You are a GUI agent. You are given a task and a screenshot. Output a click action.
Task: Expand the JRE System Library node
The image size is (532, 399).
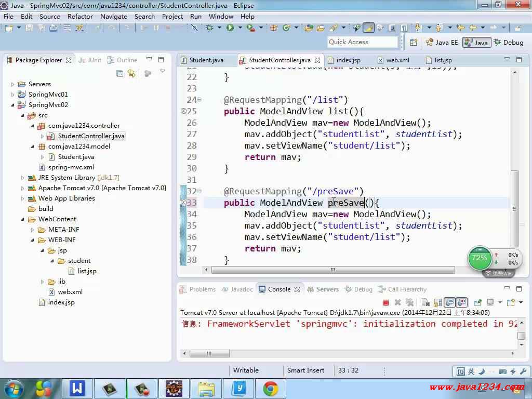click(x=22, y=178)
